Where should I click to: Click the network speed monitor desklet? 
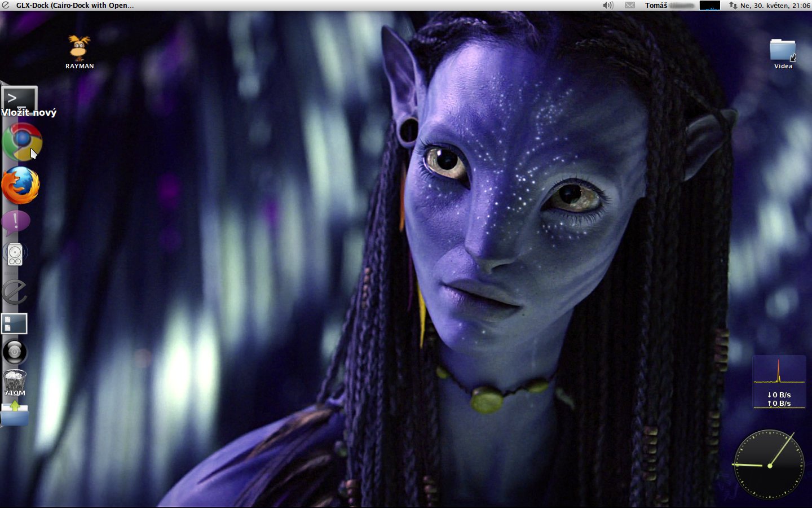[x=779, y=382]
